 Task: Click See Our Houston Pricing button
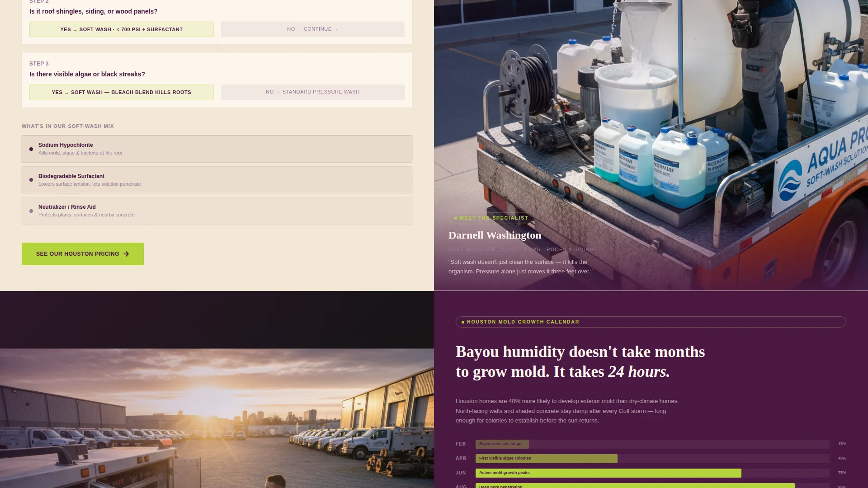tap(83, 254)
